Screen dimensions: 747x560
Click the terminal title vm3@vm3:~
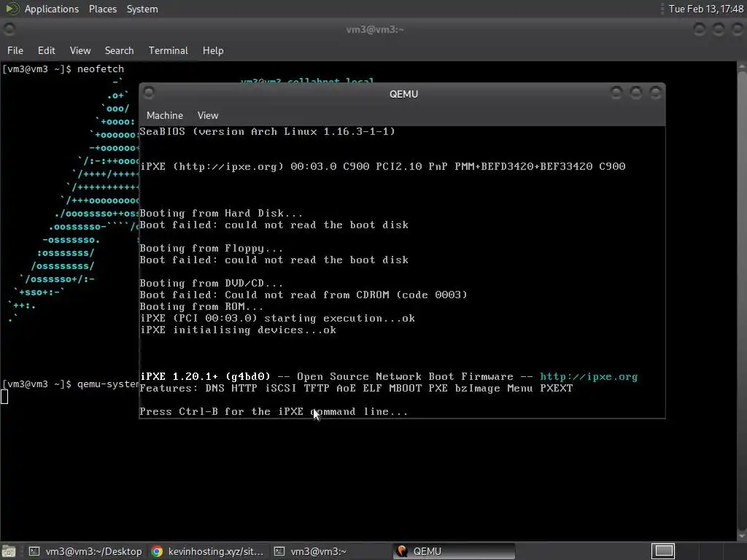[x=375, y=29]
